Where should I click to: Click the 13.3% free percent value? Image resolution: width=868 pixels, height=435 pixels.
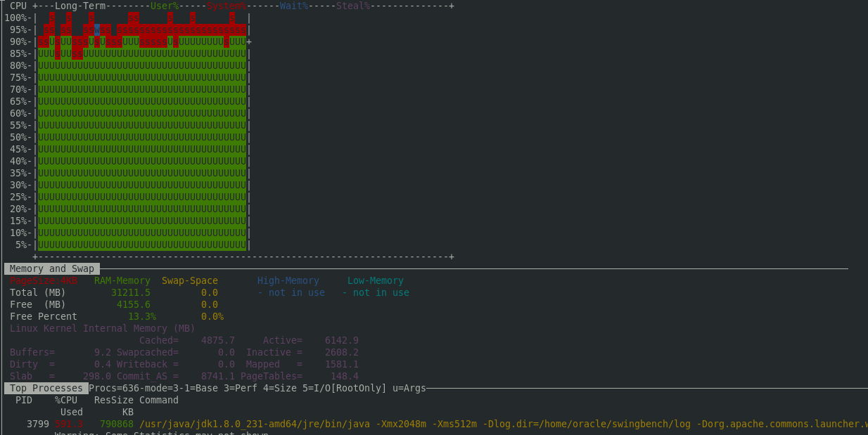point(142,316)
